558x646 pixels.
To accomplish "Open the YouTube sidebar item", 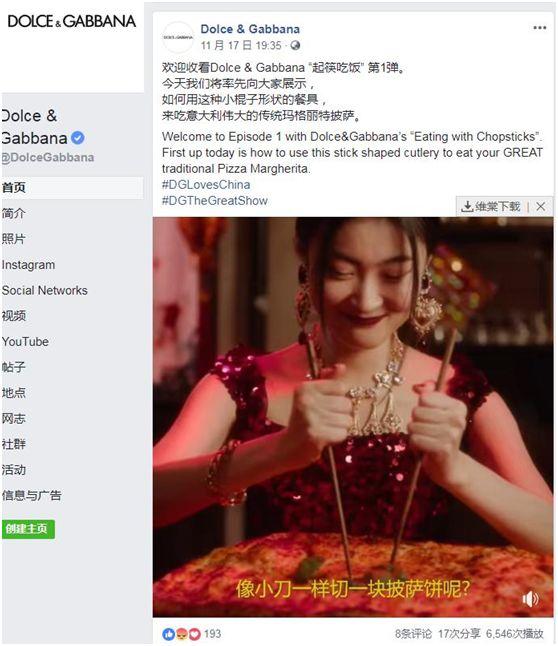I will coord(25,342).
